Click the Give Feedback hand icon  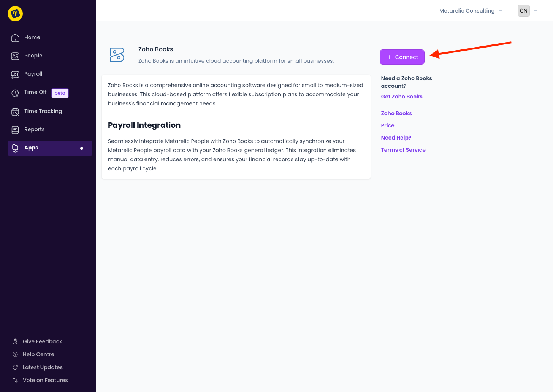tap(15, 341)
